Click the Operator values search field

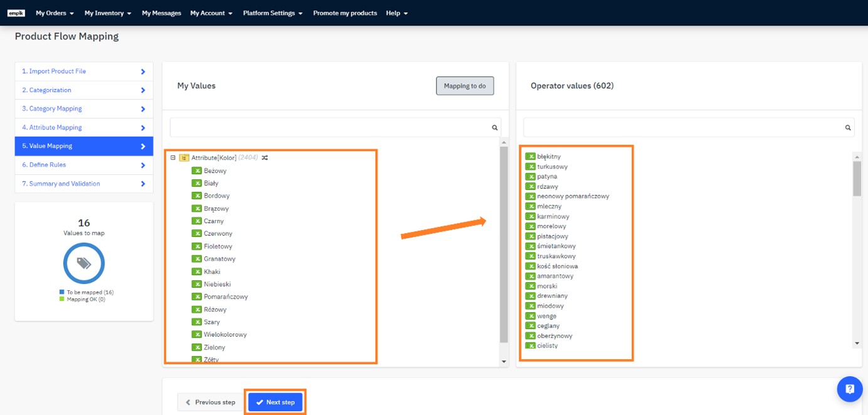point(684,127)
